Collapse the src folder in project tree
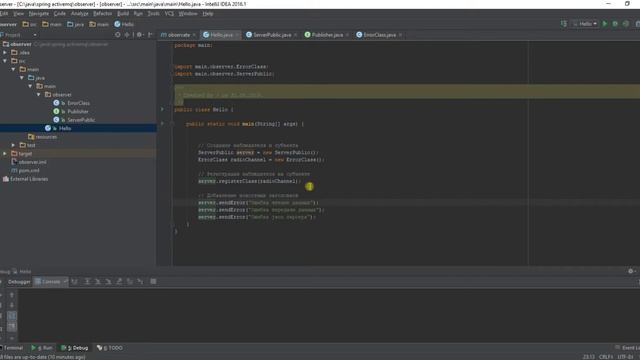The width and height of the screenshot is (640, 360). coord(5,61)
